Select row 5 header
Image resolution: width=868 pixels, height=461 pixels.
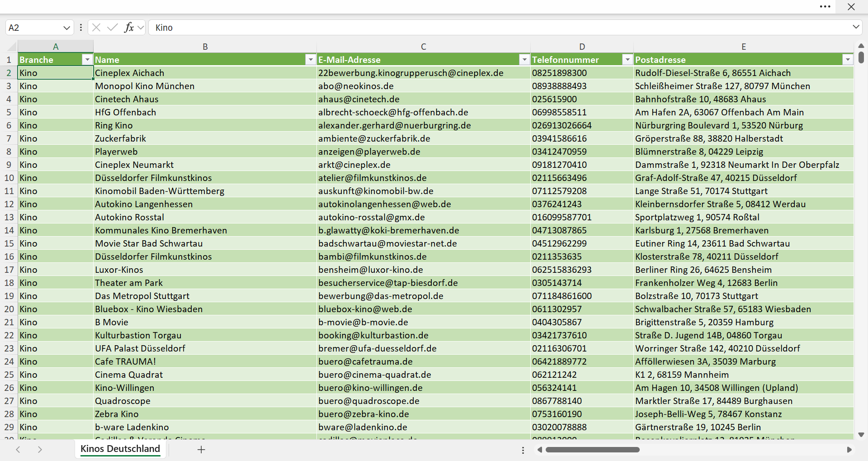pyautogui.click(x=9, y=112)
